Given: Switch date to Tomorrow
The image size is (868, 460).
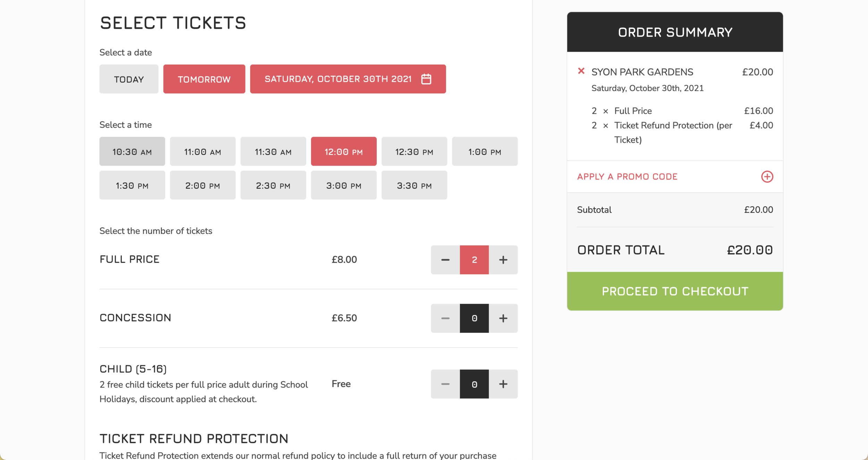Looking at the screenshot, I should (x=204, y=79).
